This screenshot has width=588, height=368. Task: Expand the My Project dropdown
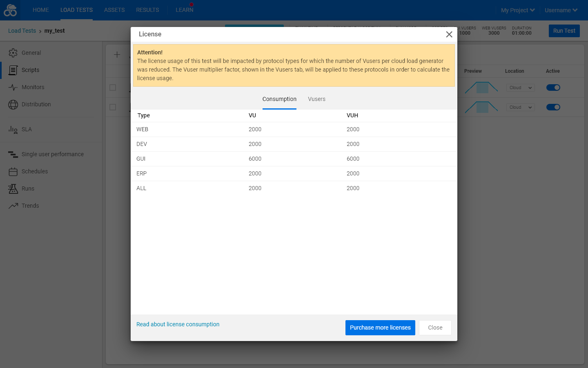coord(518,10)
